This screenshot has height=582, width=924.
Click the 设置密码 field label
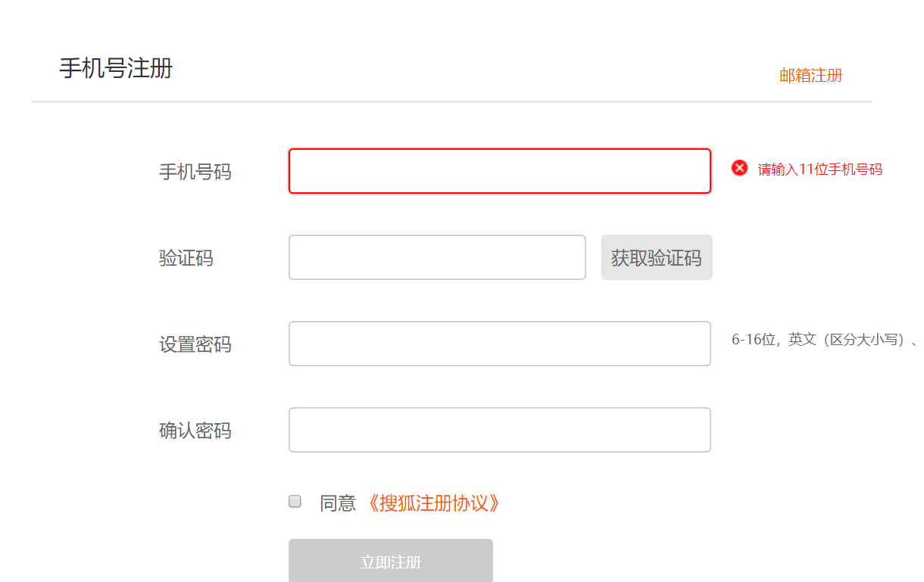click(x=195, y=344)
